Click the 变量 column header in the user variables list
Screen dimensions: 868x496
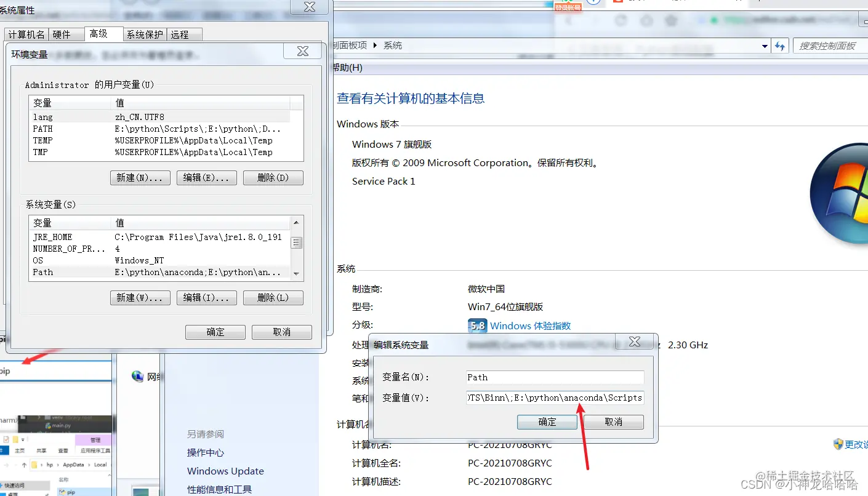[x=70, y=103]
